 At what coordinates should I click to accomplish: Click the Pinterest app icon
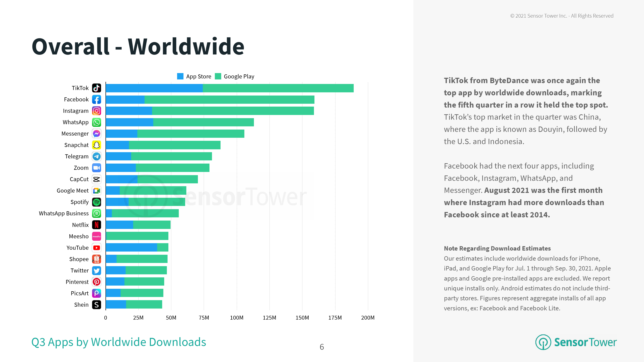click(x=96, y=282)
